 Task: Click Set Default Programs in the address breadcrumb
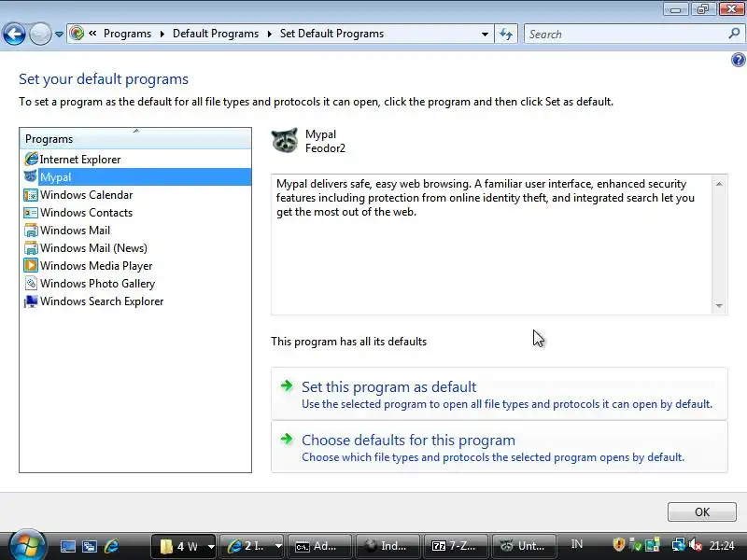[331, 34]
